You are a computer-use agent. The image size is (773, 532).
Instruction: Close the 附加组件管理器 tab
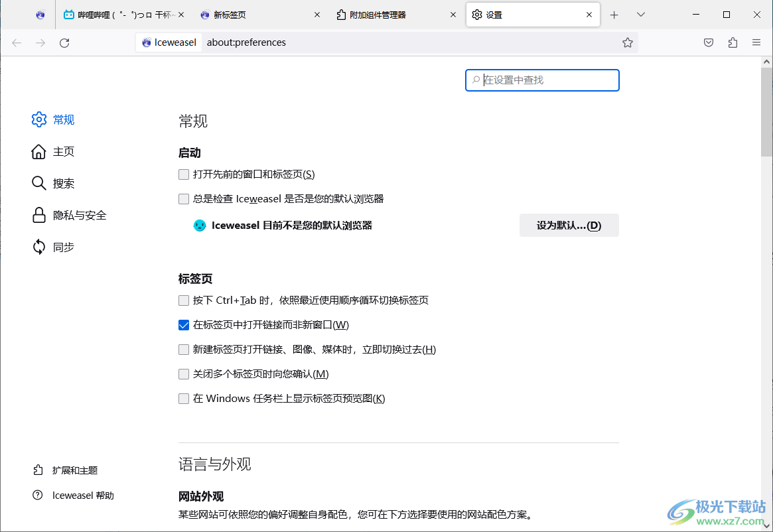pos(453,15)
